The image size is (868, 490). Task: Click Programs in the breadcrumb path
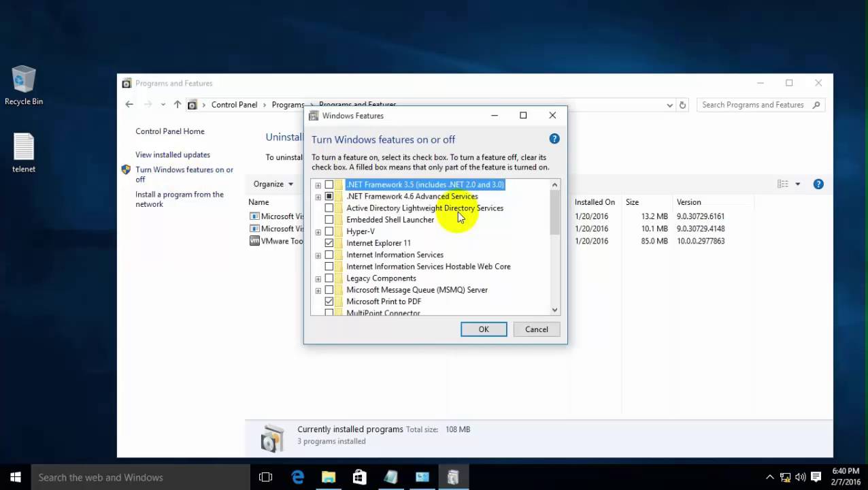pos(288,105)
